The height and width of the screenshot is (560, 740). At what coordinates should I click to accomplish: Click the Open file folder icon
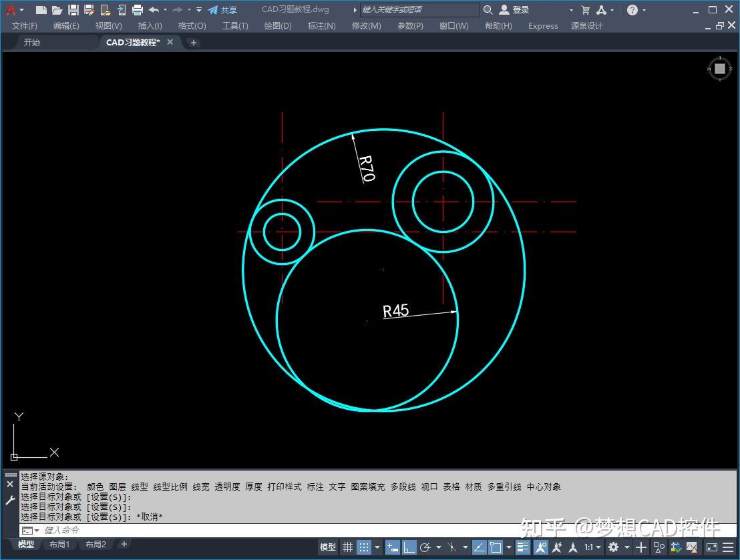click(x=57, y=10)
